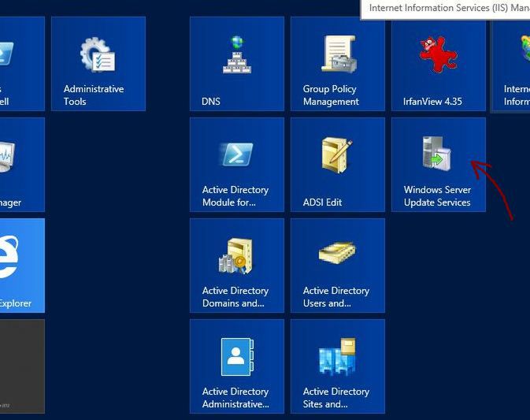Image resolution: width=530 pixels, height=420 pixels.
Task: Launch the Internet Explorer tile
Action: (x=22, y=266)
